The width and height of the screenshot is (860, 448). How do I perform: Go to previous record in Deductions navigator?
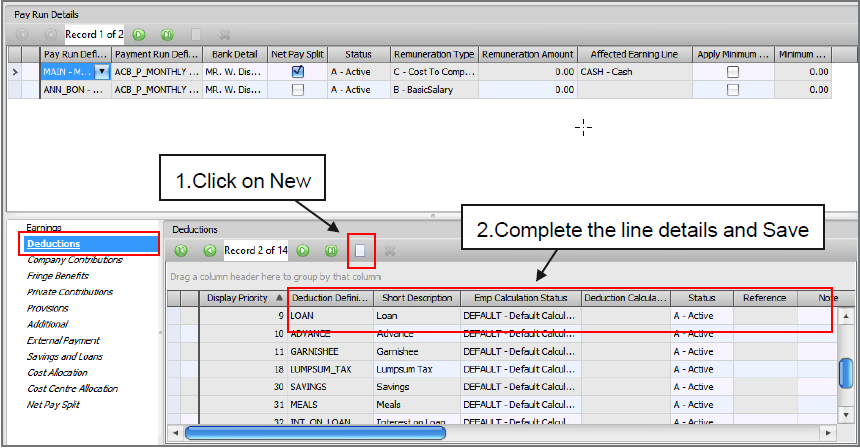tap(210, 251)
